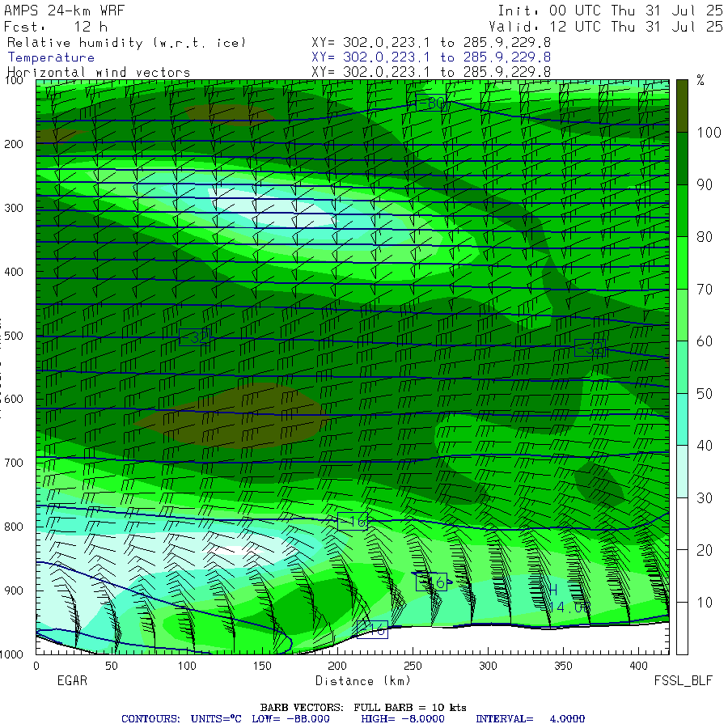Click the "EGAR" endpoint label
The width and height of the screenshot is (728, 728).
point(72,681)
